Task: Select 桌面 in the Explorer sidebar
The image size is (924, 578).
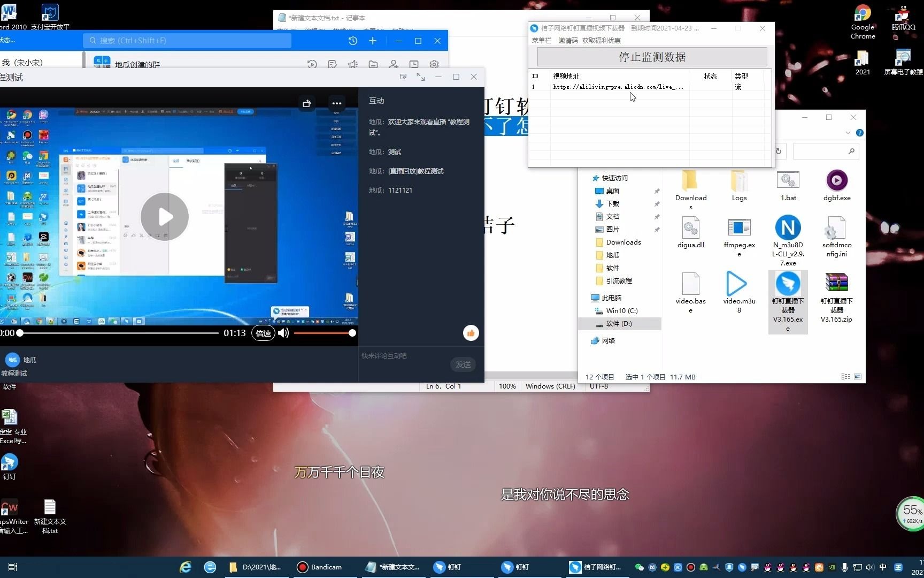Action: click(613, 191)
